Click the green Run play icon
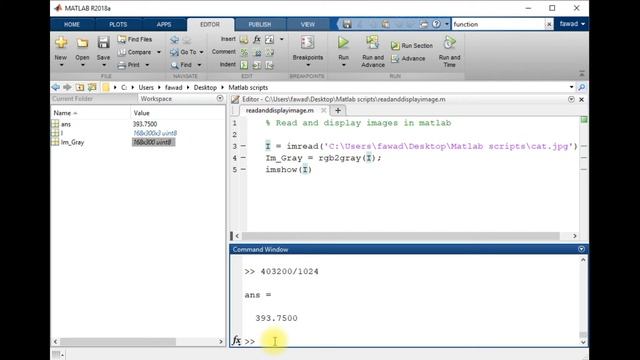Image resolution: width=640 pixels, height=360 pixels. tap(343, 42)
